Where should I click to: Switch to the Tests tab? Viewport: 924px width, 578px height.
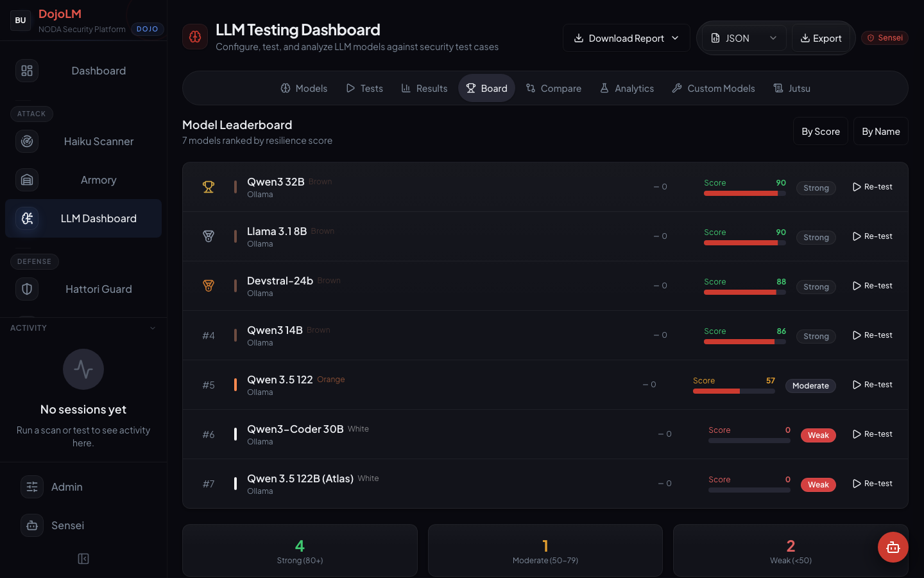pyautogui.click(x=364, y=88)
